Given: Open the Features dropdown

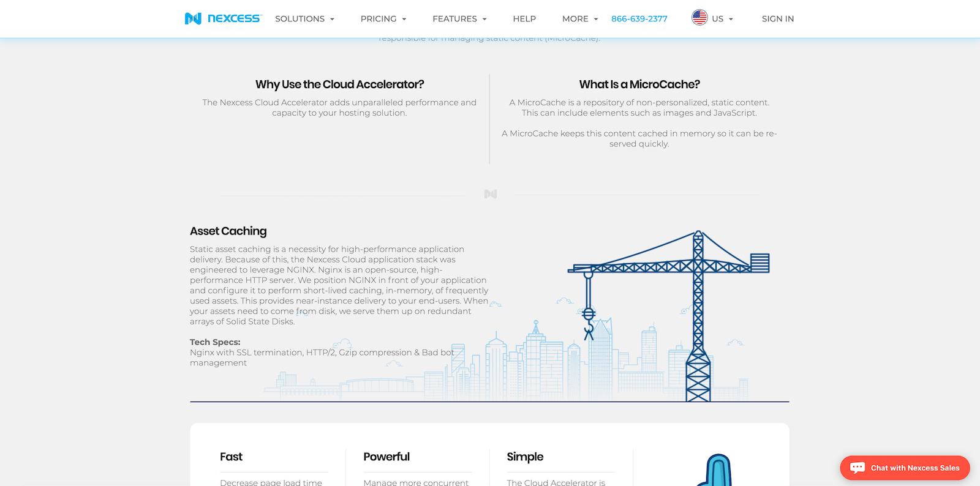Looking at the screenshot, I should tap(459, 19).
